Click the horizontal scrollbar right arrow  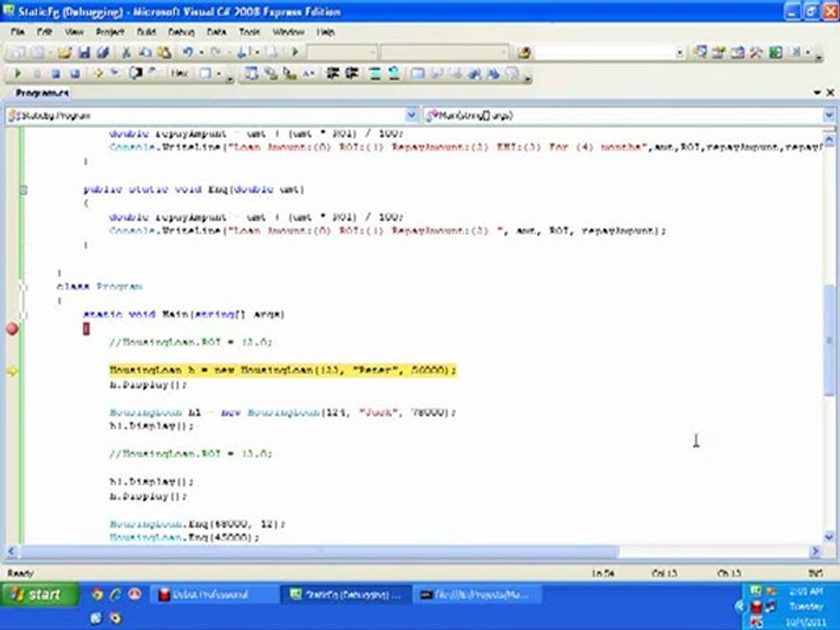(x=815, y=550)
